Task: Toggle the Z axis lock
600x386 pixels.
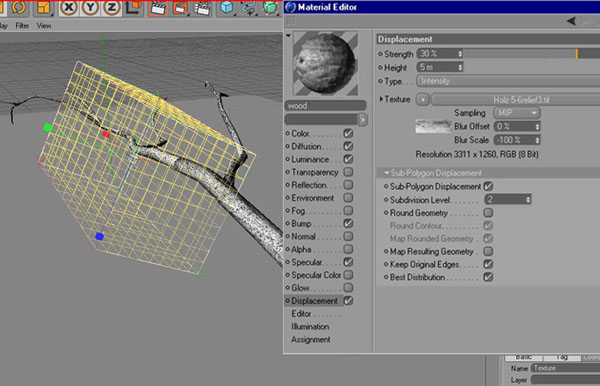Action: (112, 8)
